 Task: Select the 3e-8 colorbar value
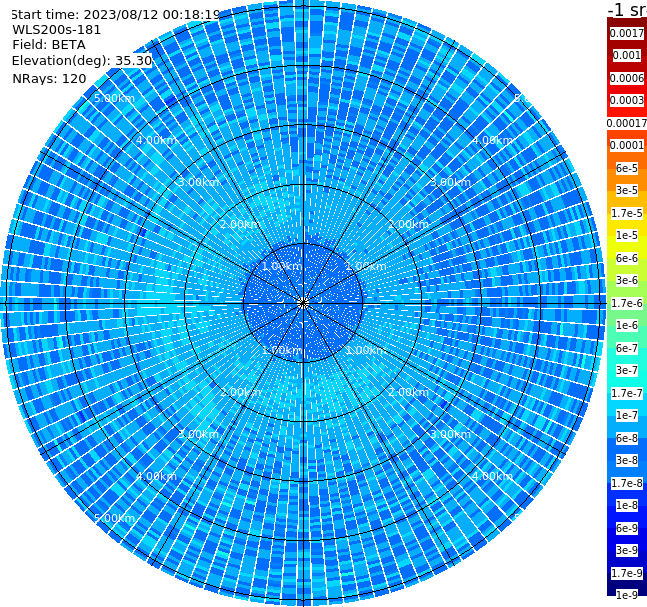click(627, 460)
